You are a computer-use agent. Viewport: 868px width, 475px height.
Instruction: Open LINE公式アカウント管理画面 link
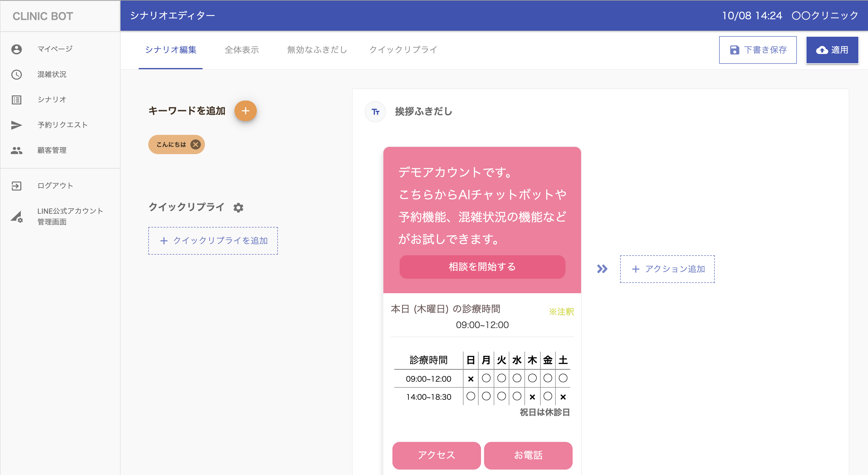pyautogui.click(x=70, y=216)
